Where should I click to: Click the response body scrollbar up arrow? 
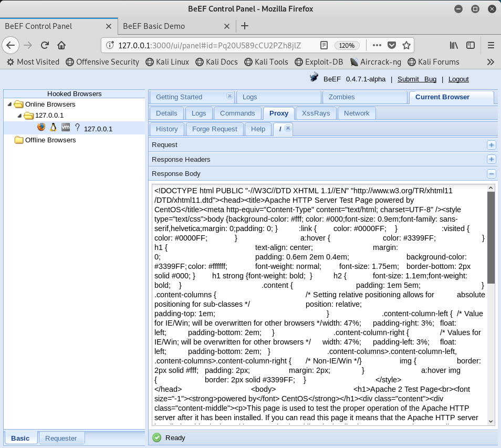[491, 189]
